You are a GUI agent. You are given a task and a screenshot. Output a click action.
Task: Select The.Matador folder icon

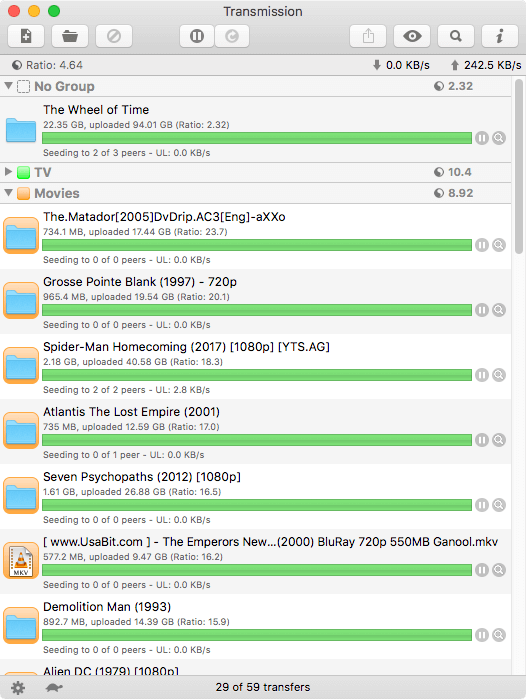click(x=21, y=235)
